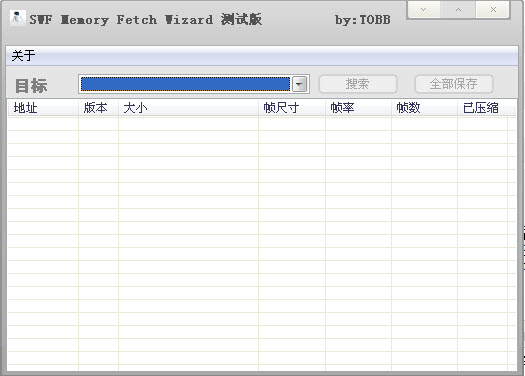This screenshot has width=525, height=376.
Task: Sort by the 帧率 column header
Action: pyautogui.click(x=358, y=108)
